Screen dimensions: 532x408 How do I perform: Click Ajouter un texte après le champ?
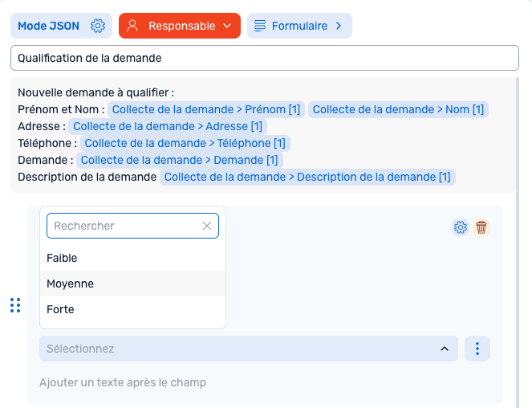point(123,382)
